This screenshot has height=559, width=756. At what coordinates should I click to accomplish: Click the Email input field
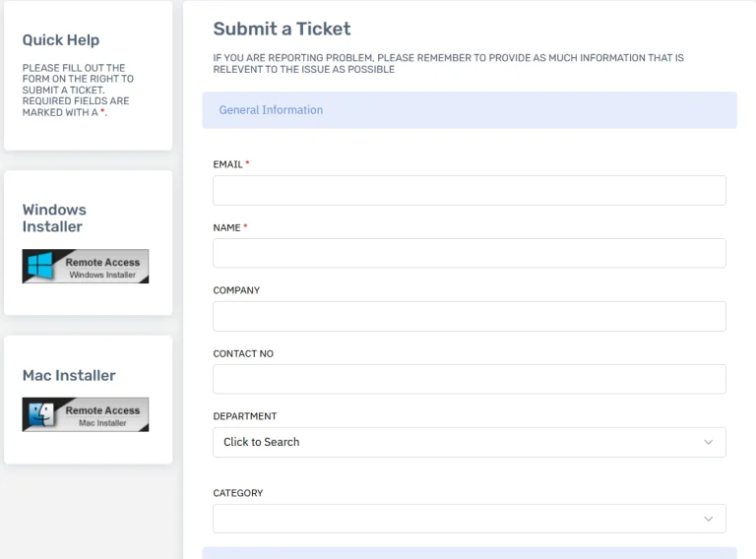click(x=470, y=190)
